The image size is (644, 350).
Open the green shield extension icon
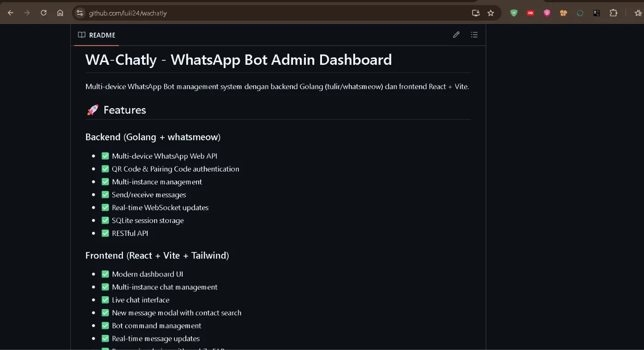click(514, 13)
